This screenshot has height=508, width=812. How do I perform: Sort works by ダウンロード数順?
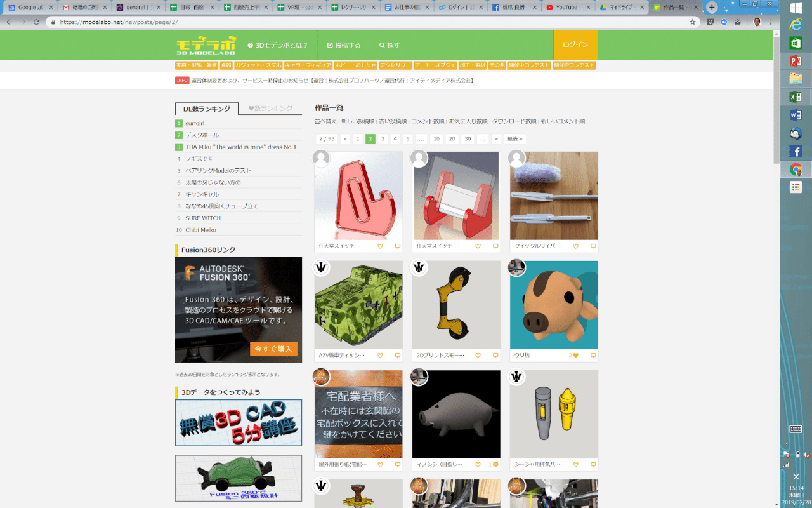(x=514, y=121)
